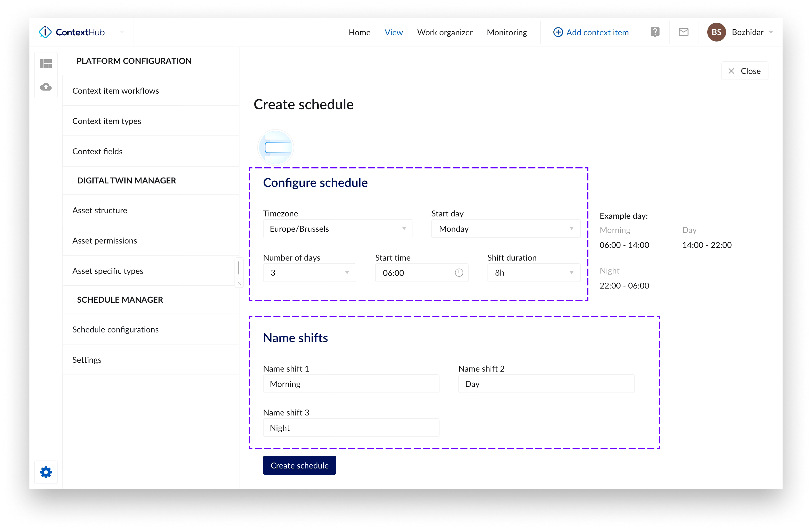The height and width of the screenshot is (530, 812).
Task: Click the clock icon in Start time
Action: pyautogui.click(x=459, y=273)
